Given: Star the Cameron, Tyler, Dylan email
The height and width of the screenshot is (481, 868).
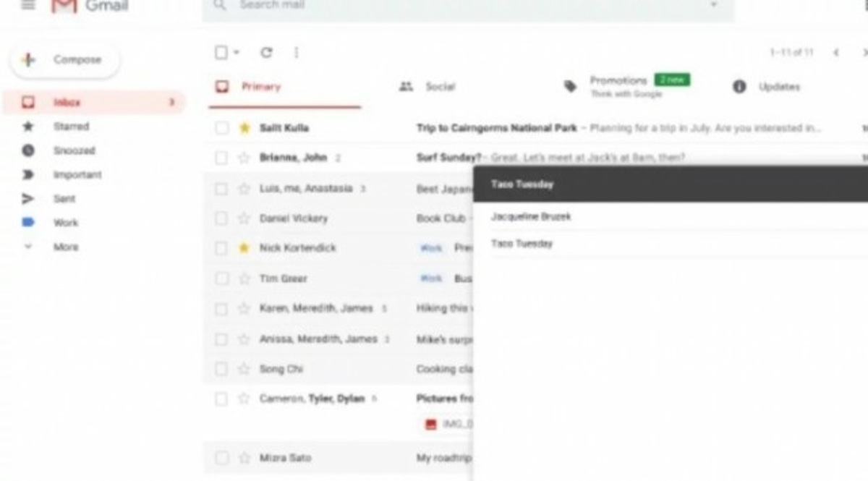Looking at the screenshot, I should pos(244,399).
